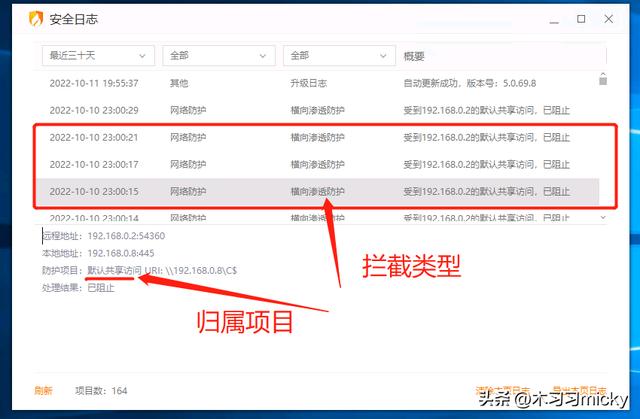Open the 全部 dropdown next to 最近三十天
640x419 pixels.
tap(219, 55)
